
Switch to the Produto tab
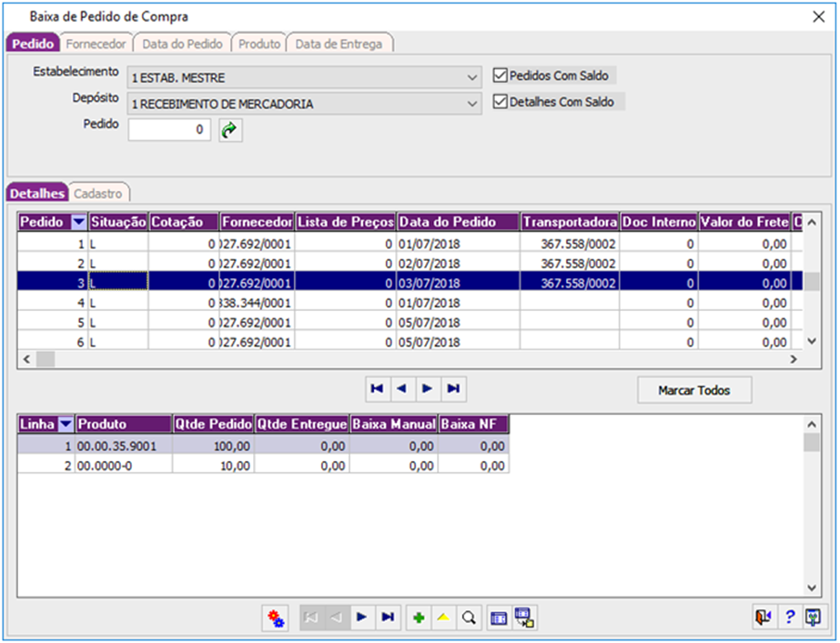pos(259,44)
